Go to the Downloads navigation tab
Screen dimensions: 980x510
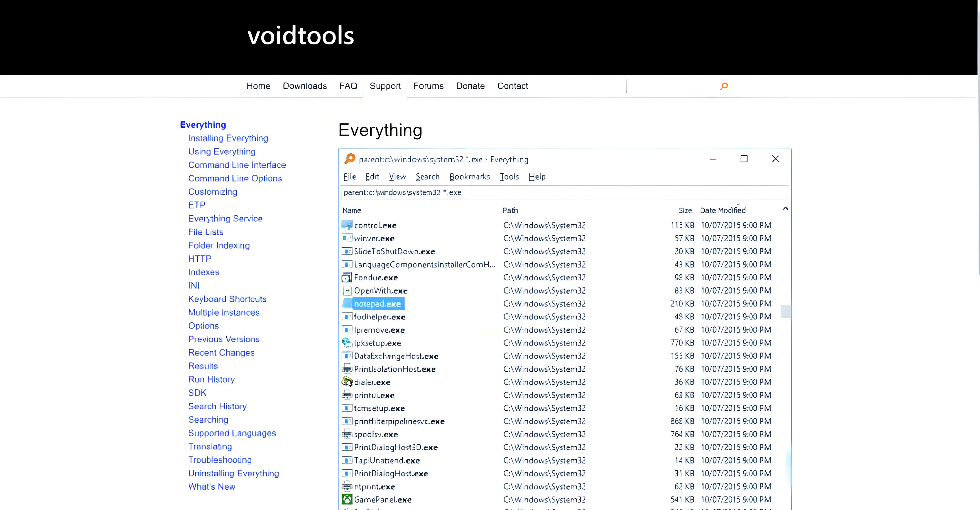point(305,86)
